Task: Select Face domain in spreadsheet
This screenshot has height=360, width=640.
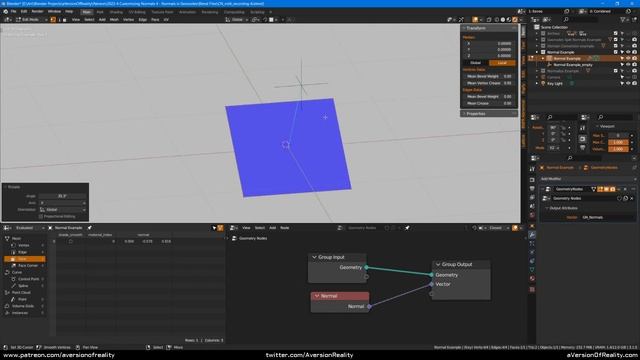Action: pyautogui.click(x=24, y=259)
